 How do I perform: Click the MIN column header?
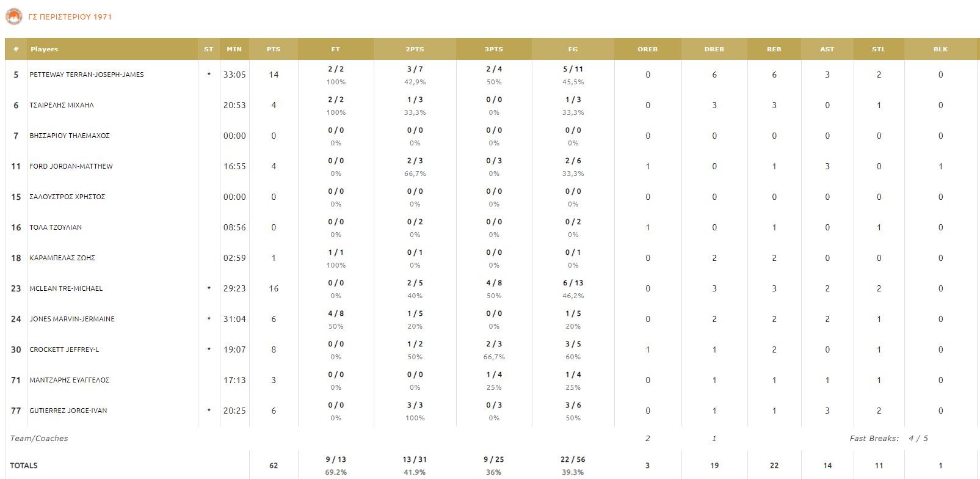pos(234,49)
